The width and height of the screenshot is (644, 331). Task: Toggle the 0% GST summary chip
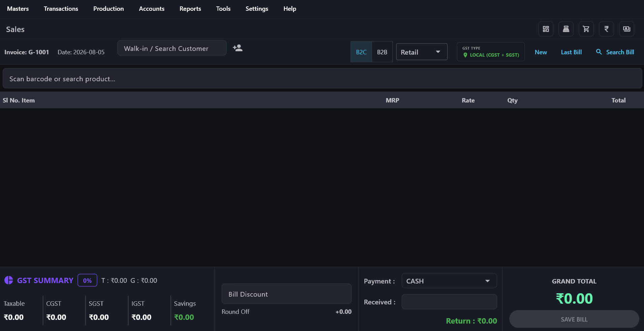tap(87, 280)
